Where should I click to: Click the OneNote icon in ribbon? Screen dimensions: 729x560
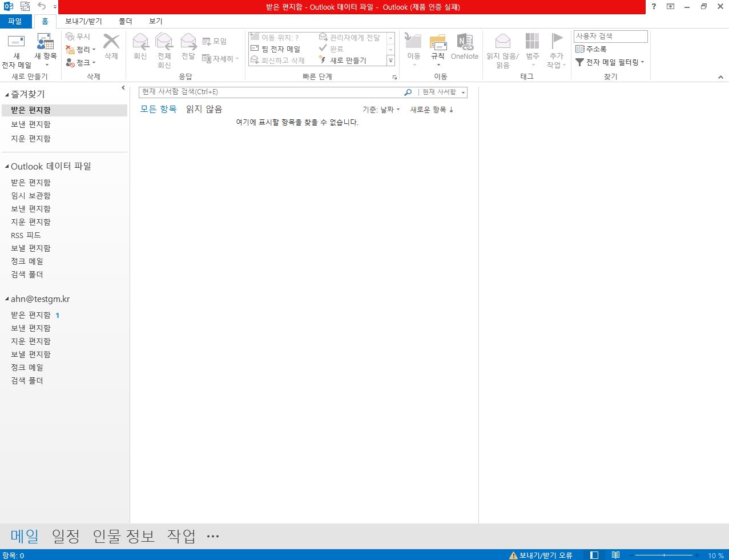[x=465, y=43]
